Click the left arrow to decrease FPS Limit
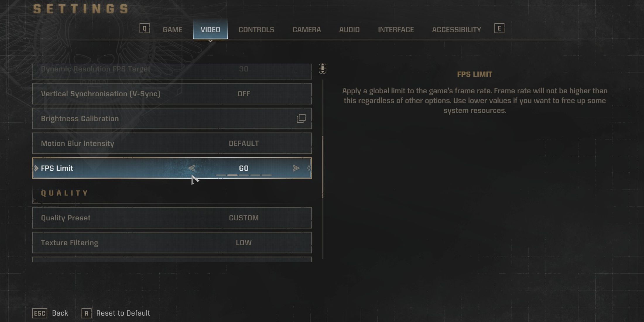Screen dimensions: 644x322 click(x=191, y=167)
